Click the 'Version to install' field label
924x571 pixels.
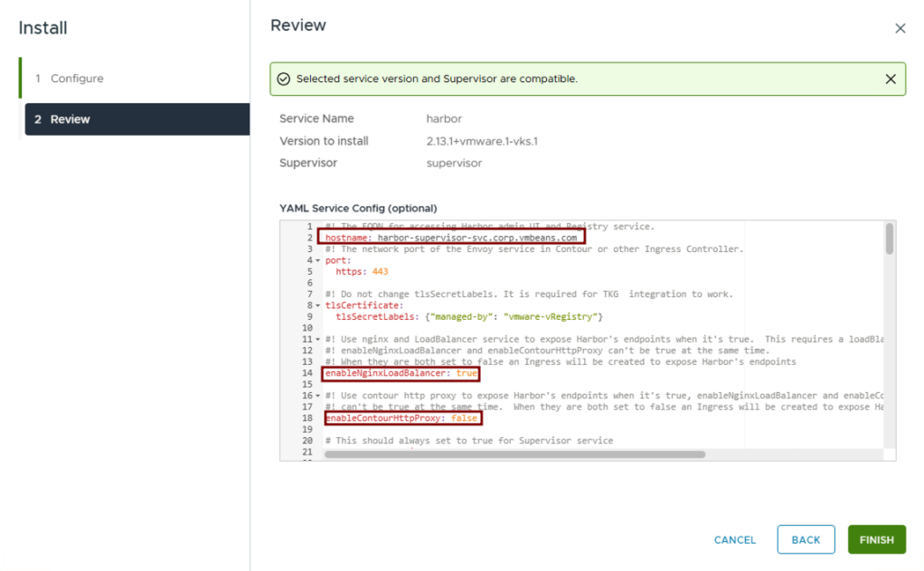tap(324, 141)
